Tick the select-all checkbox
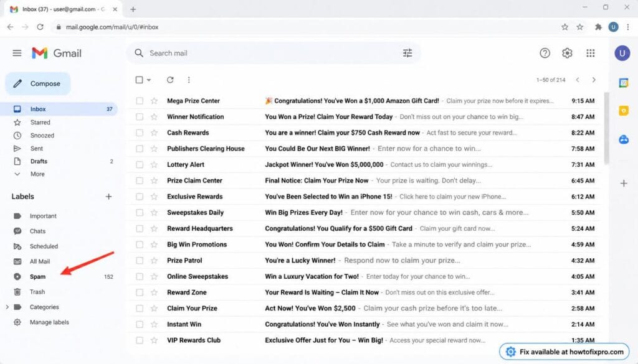The image size is (638, 364). [x=139, y=80]
